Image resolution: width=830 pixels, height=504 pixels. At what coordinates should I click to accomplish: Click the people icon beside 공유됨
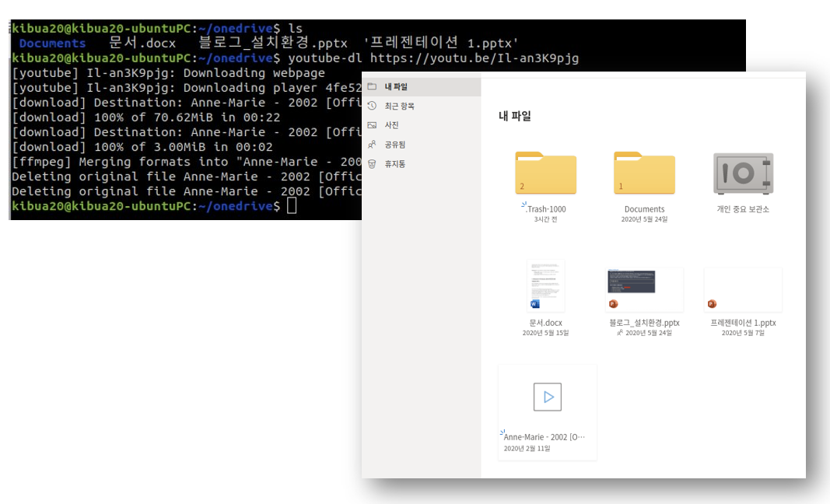tap(372, 145)
